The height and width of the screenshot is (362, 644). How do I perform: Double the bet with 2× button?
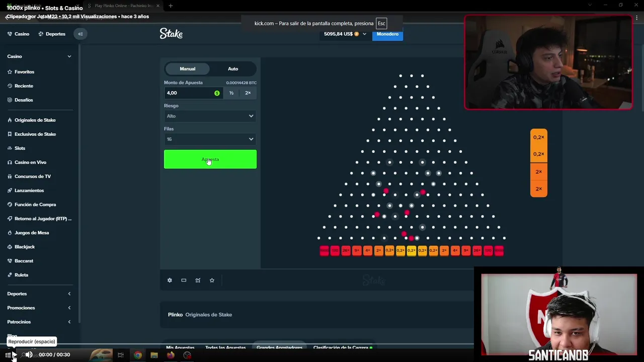(248, 93)
